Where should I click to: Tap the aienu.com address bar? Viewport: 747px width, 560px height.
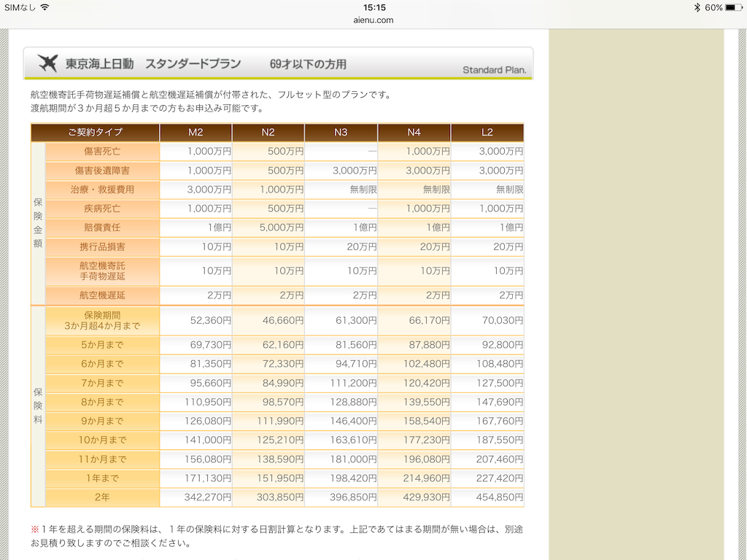click(x=373, y=20)
